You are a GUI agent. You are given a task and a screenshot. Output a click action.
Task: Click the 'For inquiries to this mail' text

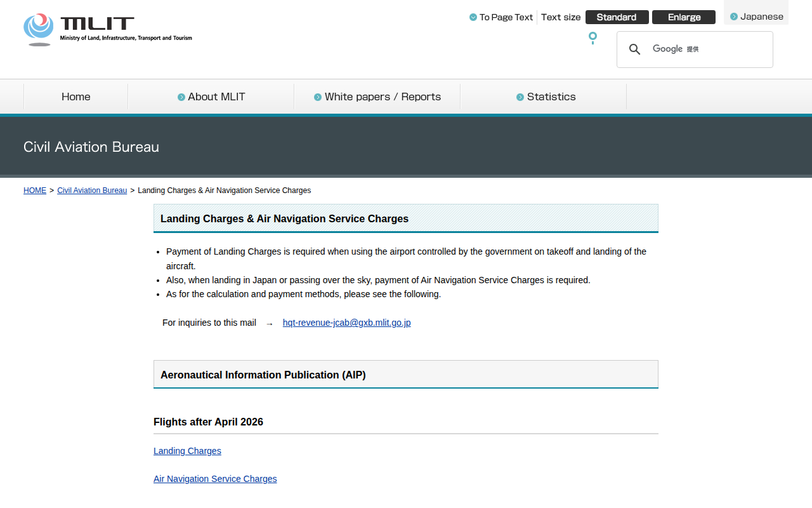[x=209, y=323]
